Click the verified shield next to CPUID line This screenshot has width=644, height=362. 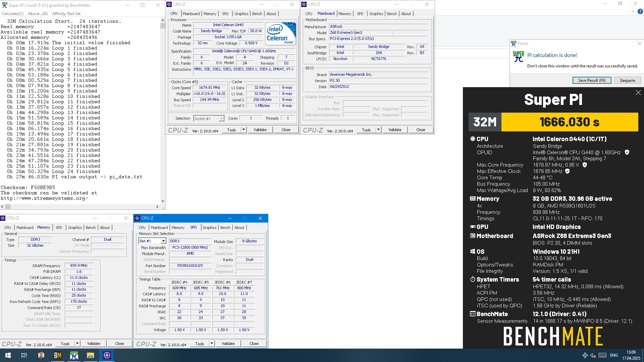click(x=627, y=152)
